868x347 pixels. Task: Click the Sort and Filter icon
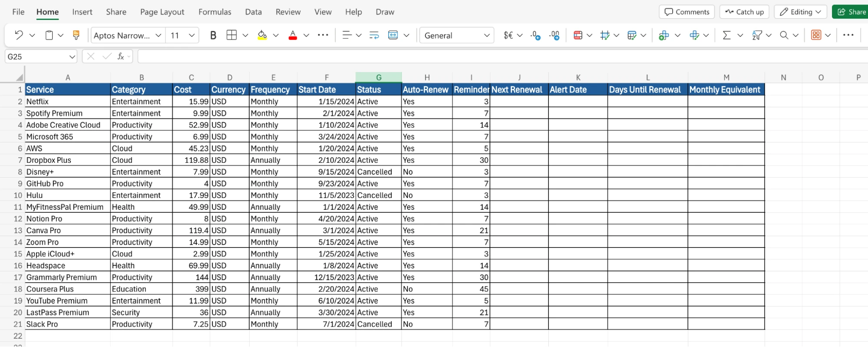pyautogui.click(x=757, y=35)
